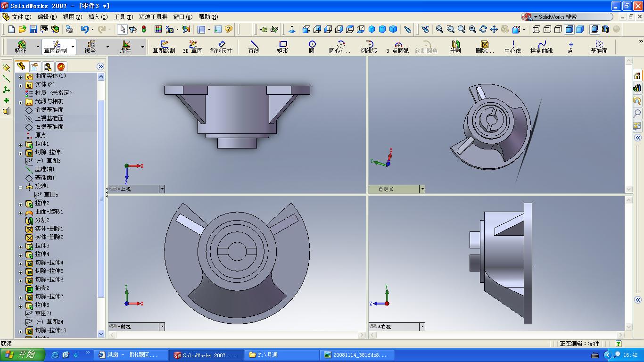Image resolution: width=644 pixels, height=362 pixels.
Task: Select the 抽壳2 feature in tree
Action: click(42, 288)
